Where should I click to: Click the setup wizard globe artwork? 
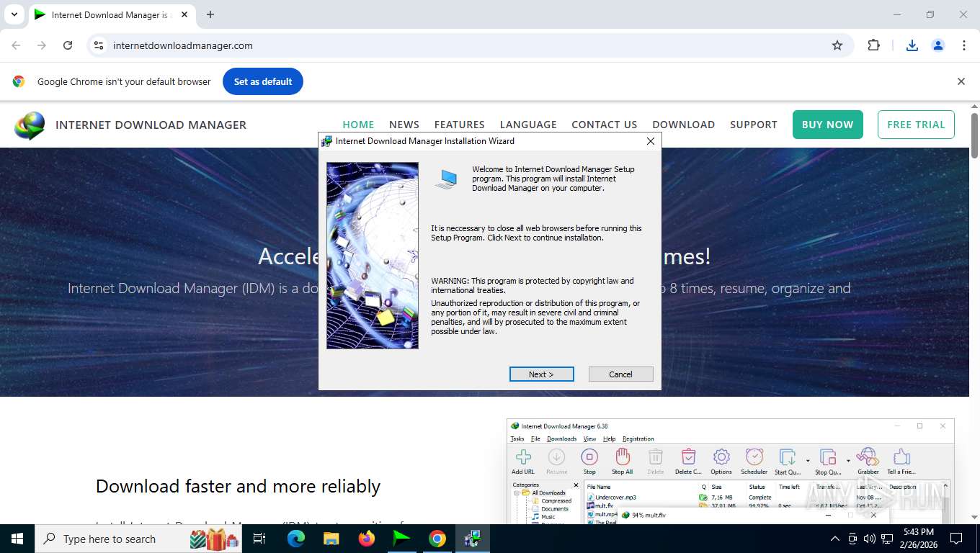click(x=373, y=256)
